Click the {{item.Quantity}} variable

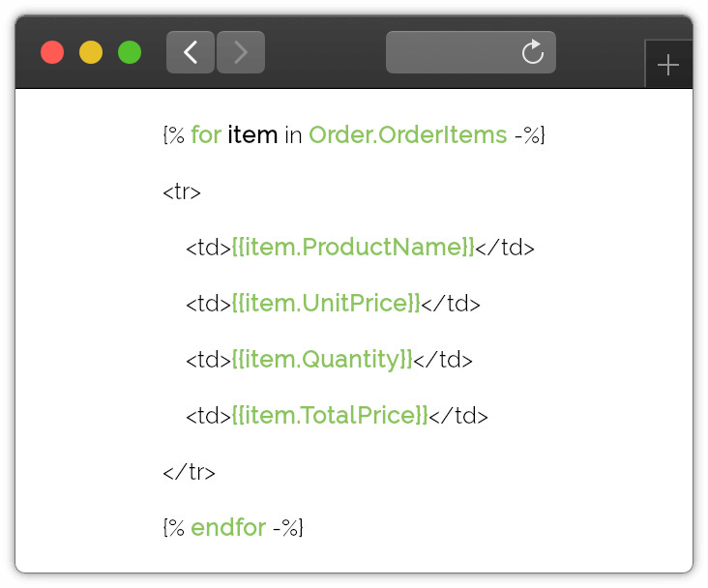[x=322, y=360]
